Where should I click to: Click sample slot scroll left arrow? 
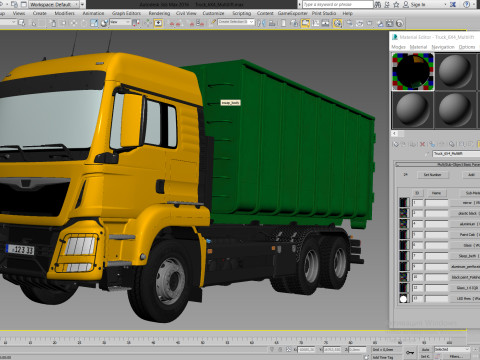coord(394,133)
